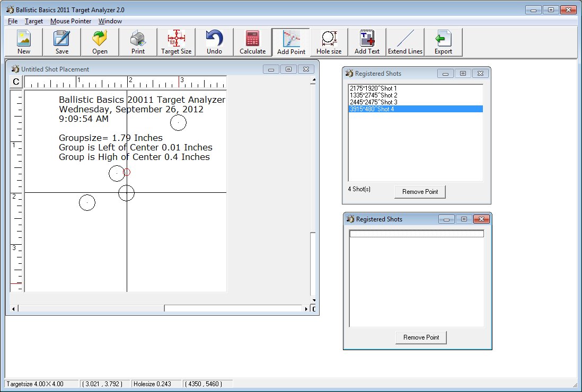Screen dimensions: 582x392
Task: Open the Window menu
Action: (110, 21)
